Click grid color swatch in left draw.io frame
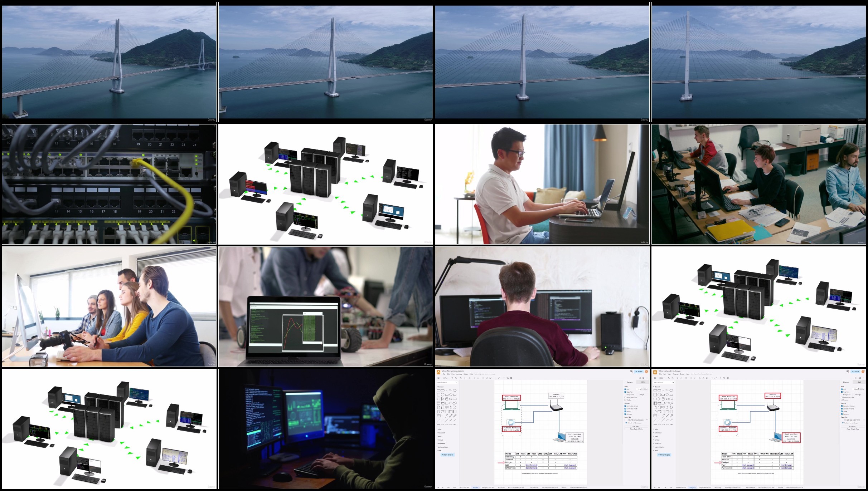This screenshot has width=868, height=491. [645, 389]
